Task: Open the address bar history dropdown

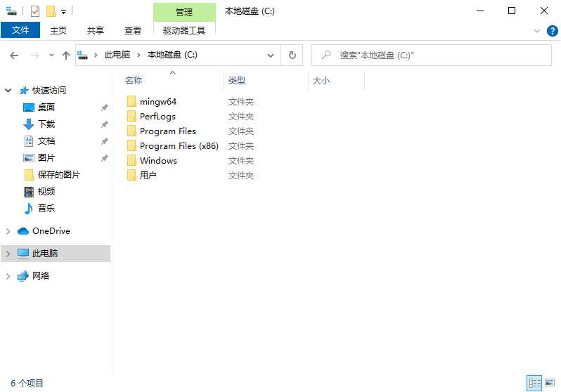Action: (x=271, y=55)
